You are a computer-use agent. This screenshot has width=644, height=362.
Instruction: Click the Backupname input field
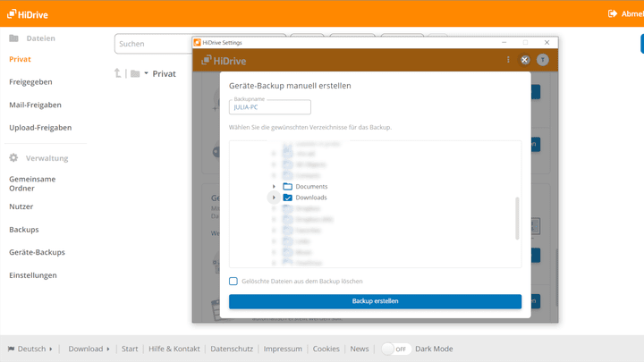(270, 107)
